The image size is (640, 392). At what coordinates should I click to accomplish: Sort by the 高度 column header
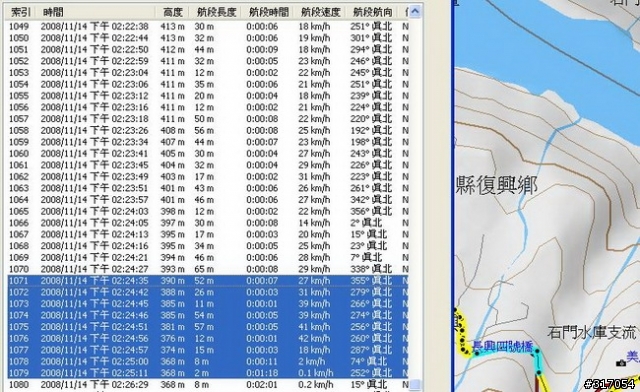172,12
